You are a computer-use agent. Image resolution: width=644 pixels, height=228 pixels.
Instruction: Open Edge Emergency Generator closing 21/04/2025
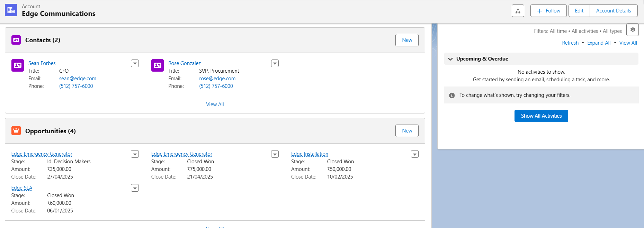(182, 154)
